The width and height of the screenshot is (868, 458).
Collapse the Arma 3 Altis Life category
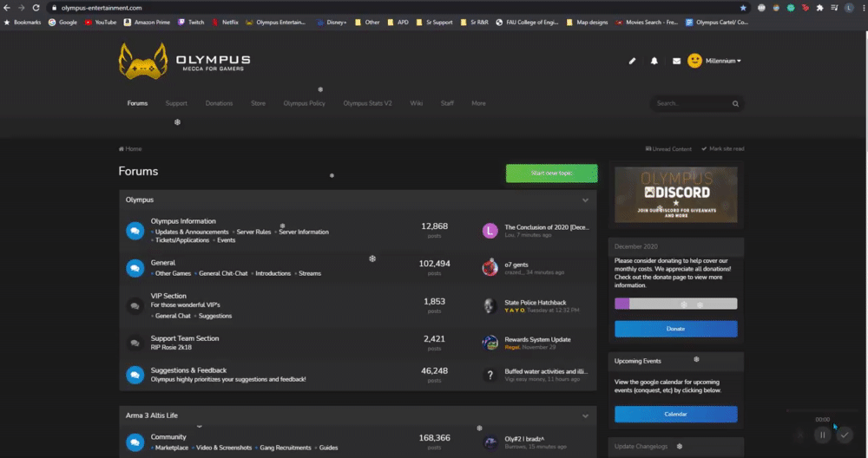coord(585,416)
